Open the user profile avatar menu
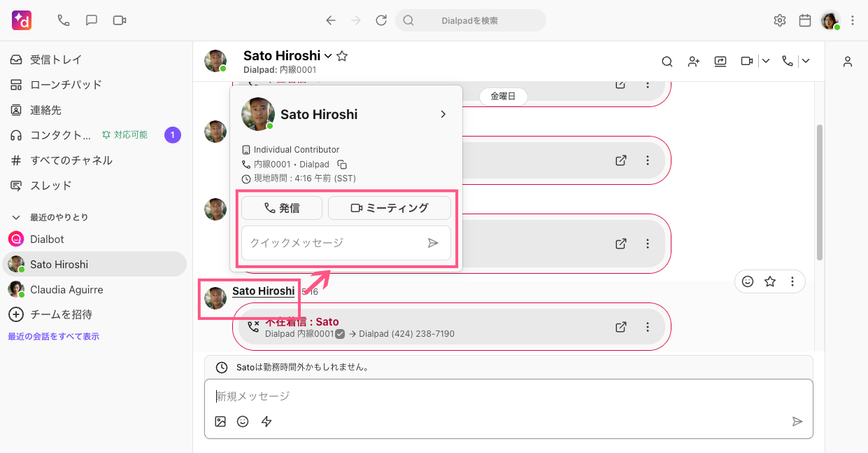Viewport: 868px width, 453px height. [x=830, y=21]
